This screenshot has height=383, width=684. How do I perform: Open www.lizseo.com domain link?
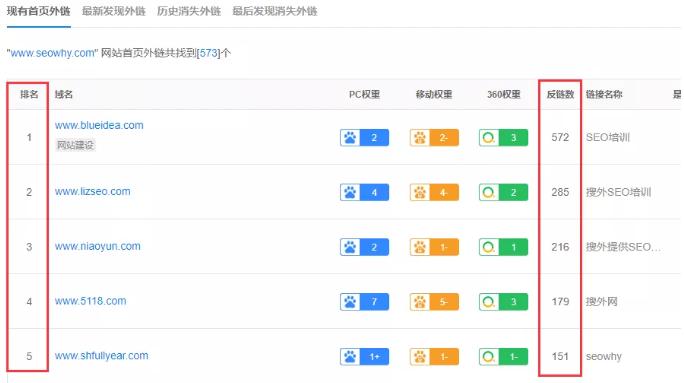(92, 192)
